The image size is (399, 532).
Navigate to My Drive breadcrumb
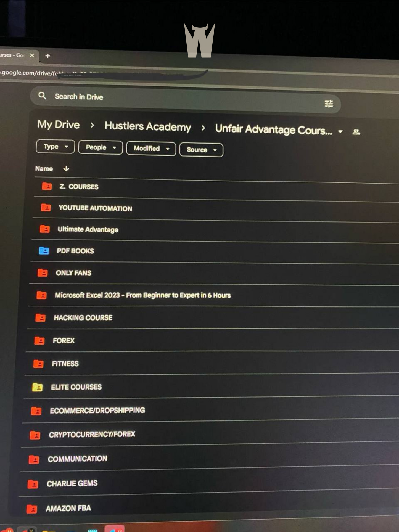coord(59,125)
